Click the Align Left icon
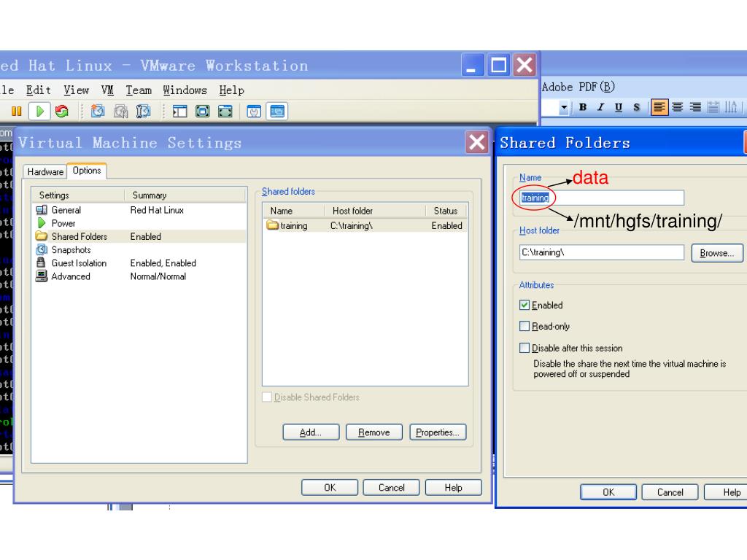Screen dimensions: 747x560 coord(659,107)
